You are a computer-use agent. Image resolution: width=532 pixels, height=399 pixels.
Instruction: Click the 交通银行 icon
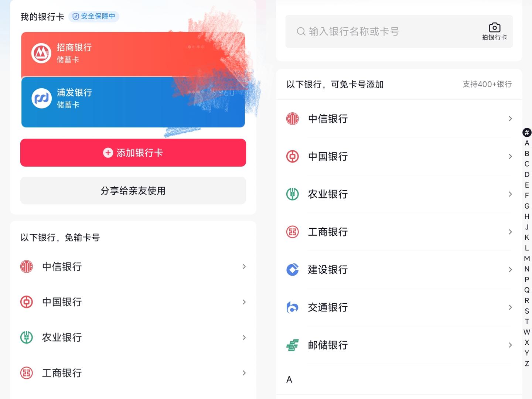292,307
